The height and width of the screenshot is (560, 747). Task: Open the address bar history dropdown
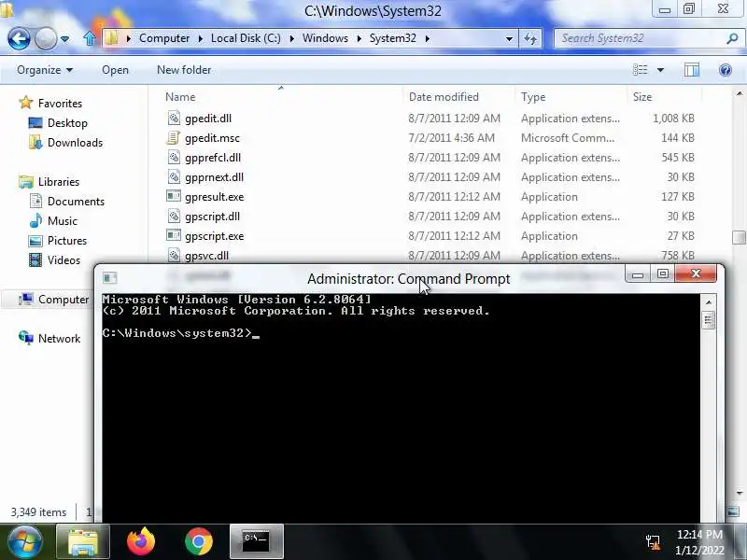coord(509,38)
